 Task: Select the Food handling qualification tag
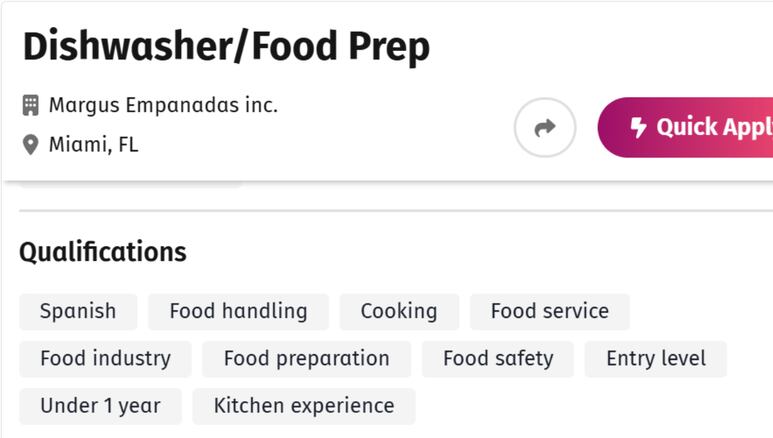(x=239, y=312)
